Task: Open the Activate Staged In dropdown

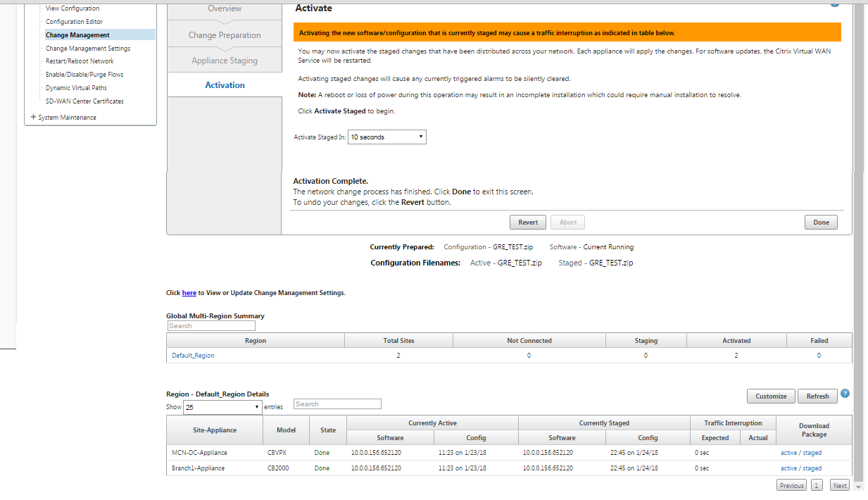Action: point(387,137)
